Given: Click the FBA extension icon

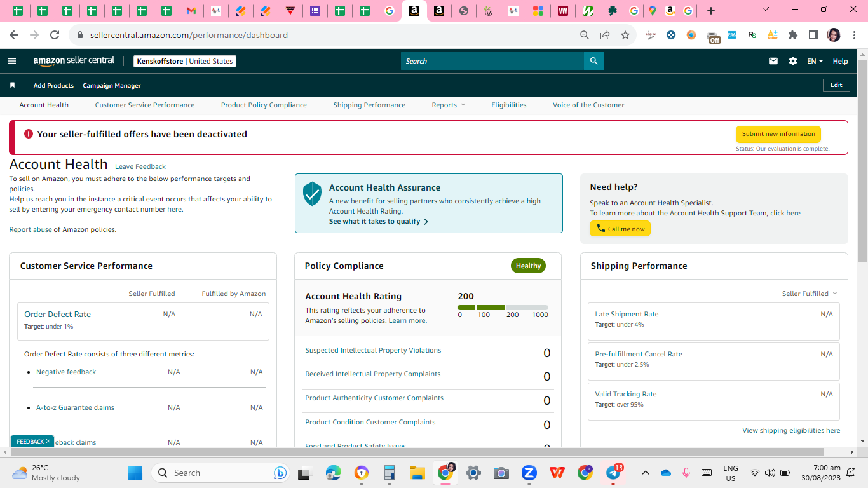Looking at the screenshot, I should tap(732, 35).
